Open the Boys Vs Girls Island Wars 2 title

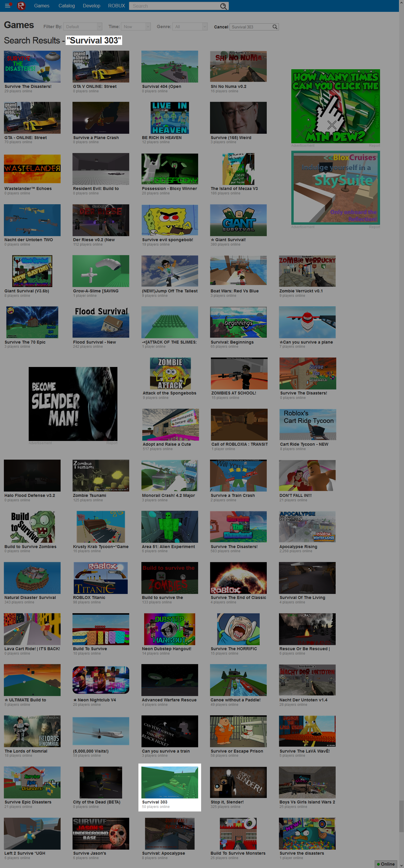pyautogui.click(x=307, y=802)
